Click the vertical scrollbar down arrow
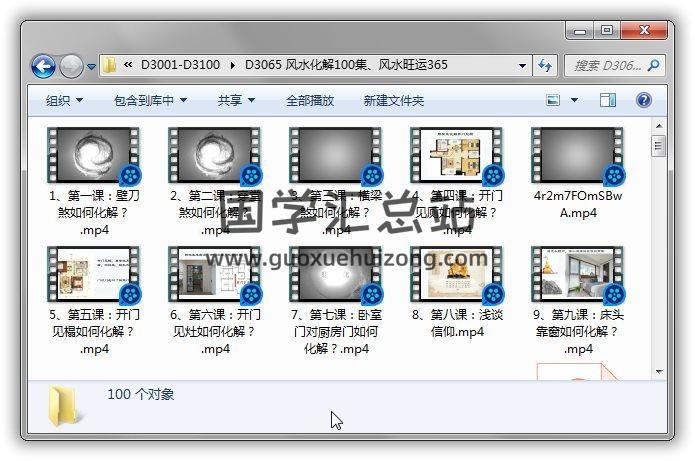 [x=658, y=371]
